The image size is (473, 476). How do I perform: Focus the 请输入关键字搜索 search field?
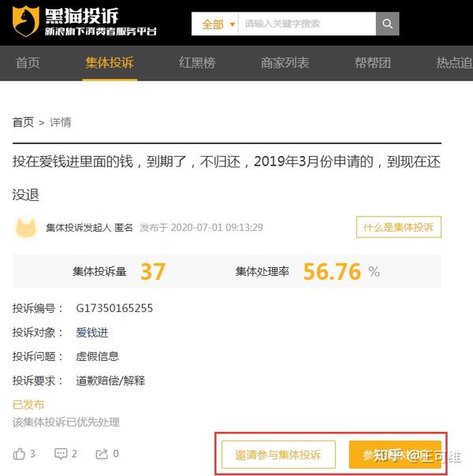[x=307, y=24]
